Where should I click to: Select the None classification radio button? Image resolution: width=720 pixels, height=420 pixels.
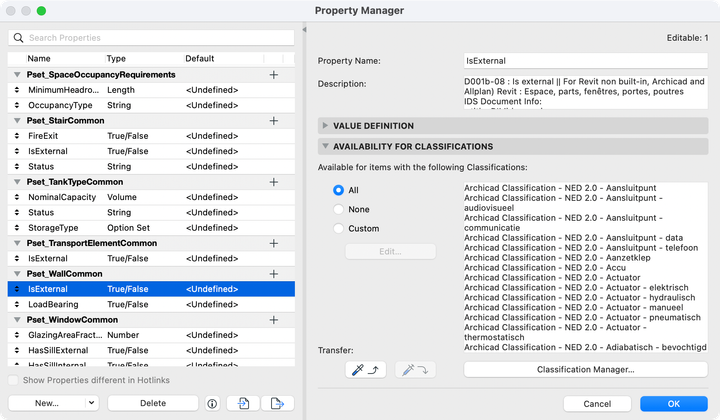coord(339,209)
